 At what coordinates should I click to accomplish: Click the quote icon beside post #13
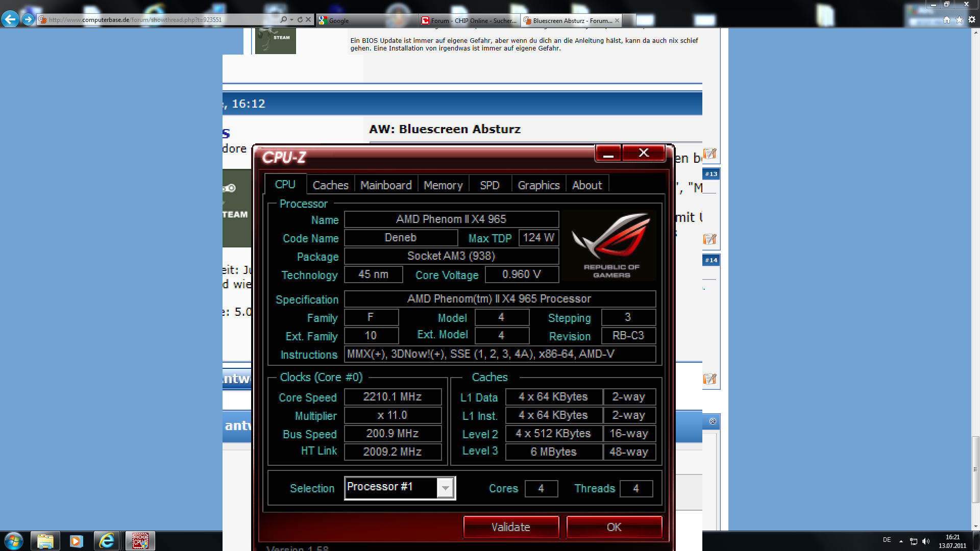click(x=709, y=154)
